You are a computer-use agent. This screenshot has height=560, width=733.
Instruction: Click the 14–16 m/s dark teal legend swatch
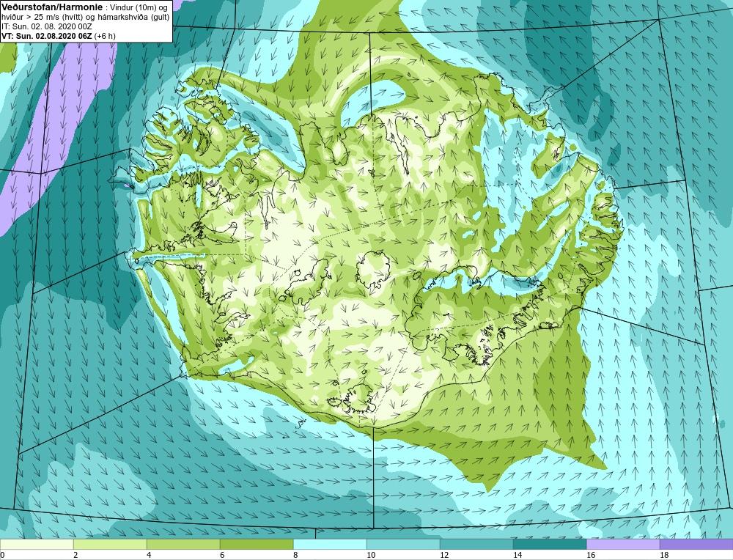coord(550,544)
